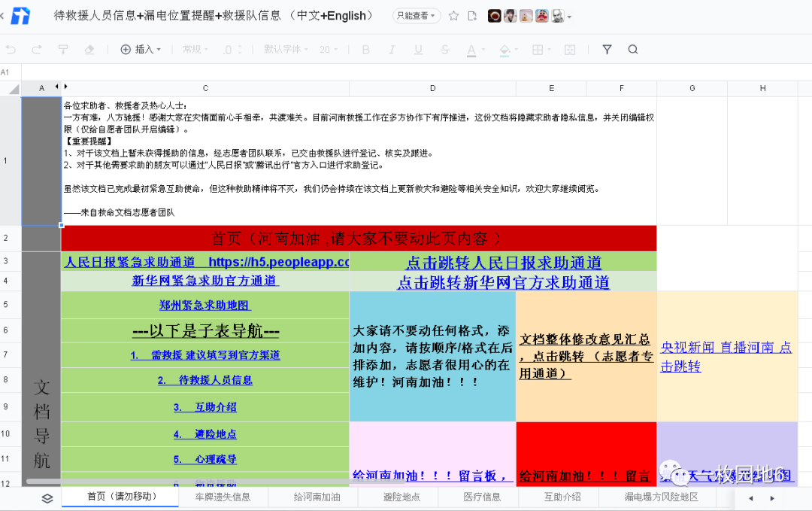Click the cell borders icon
The width and height of the screenshot is (812, 511).
coord(538,50)
